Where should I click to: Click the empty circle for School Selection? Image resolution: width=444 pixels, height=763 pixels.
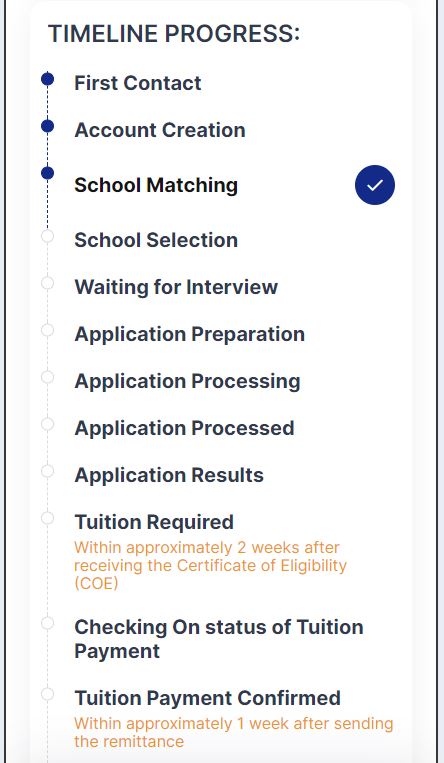pyautogui.click(x=47, y=236)
